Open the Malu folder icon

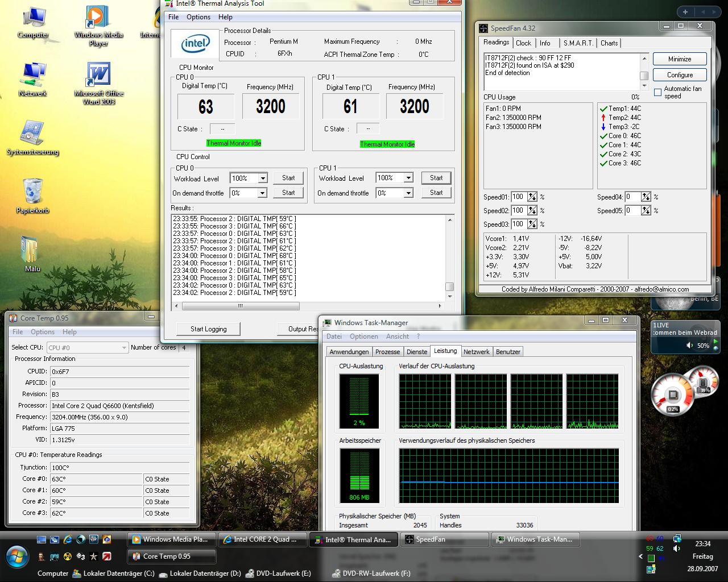(x=32, y=254)
